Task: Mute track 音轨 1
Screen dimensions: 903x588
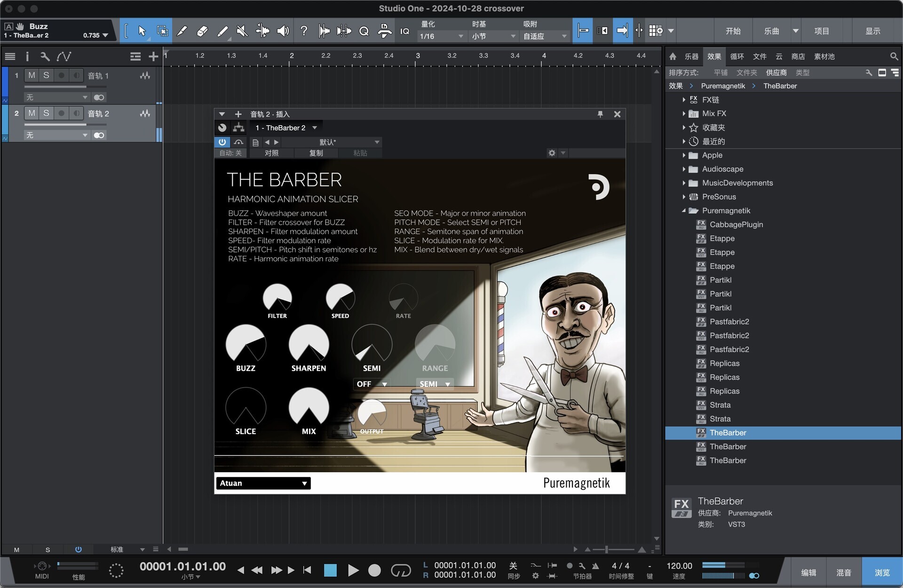Action: [x=32, y=75]
